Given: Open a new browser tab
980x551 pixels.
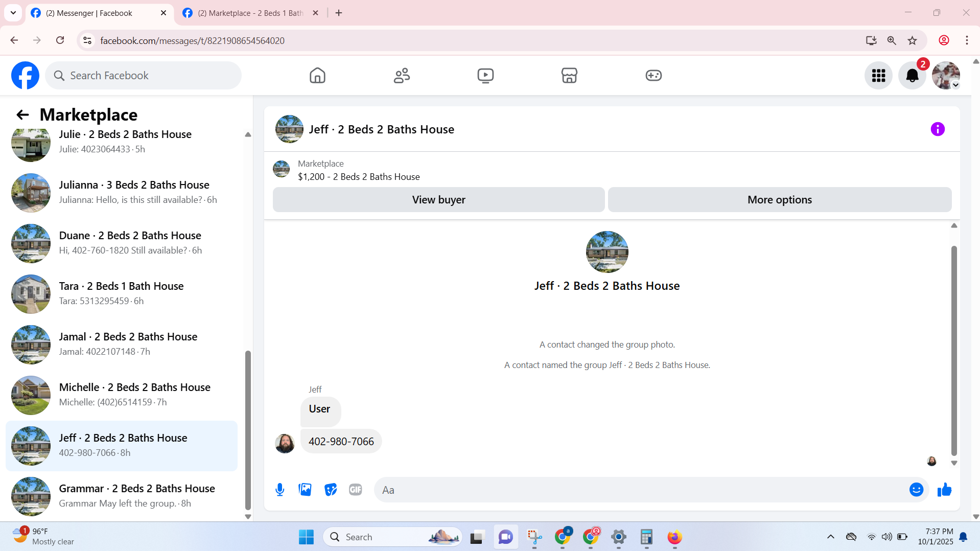Looking at the screenshot, I should [339, 13].
